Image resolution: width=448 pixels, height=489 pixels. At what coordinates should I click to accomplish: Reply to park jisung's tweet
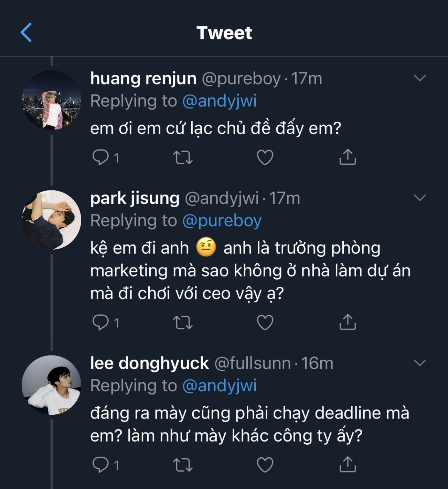(x=100, y=322)
